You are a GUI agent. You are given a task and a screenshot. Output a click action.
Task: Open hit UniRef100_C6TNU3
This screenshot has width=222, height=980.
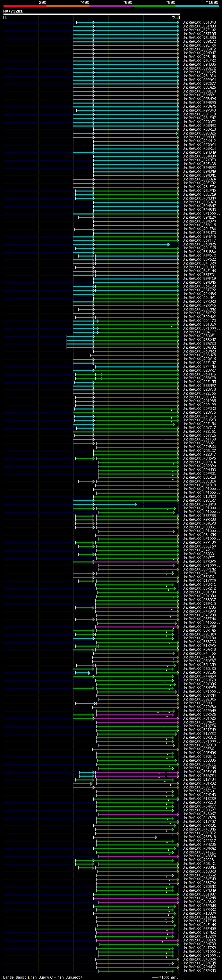coord(199,26)
